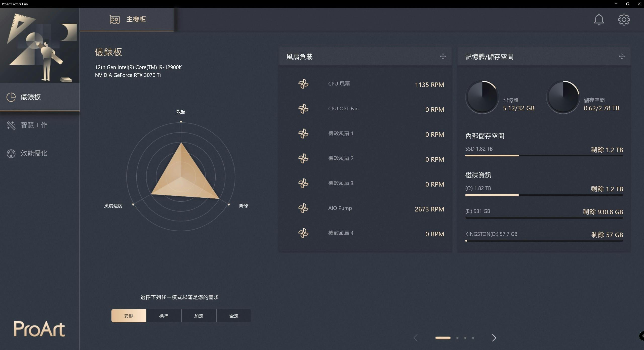The width and height of the screenshot is (644, 350).
Task: Open the side panel arrow at right edge
Action: click(642, 336)
